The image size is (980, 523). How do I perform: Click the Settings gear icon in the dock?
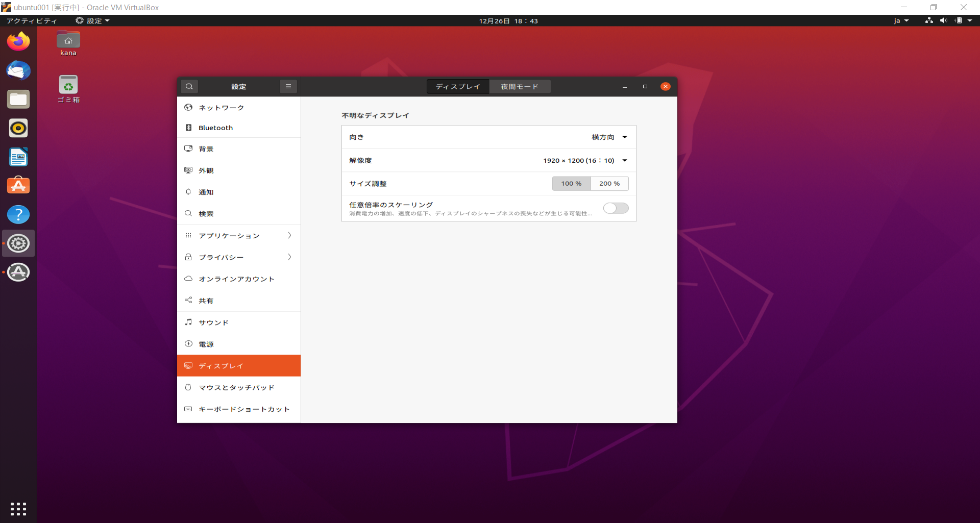click(18, 243)
